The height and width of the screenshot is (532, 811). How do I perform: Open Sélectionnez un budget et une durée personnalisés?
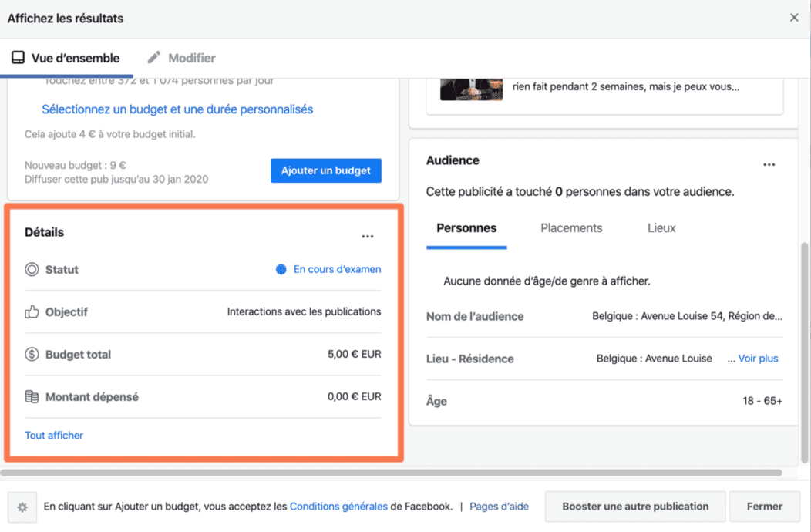(x=177, y=109)
